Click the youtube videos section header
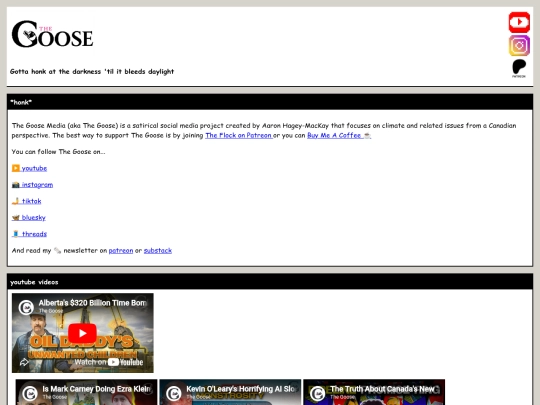This screenshot has height=405, width=540. [x=270, y=282]
